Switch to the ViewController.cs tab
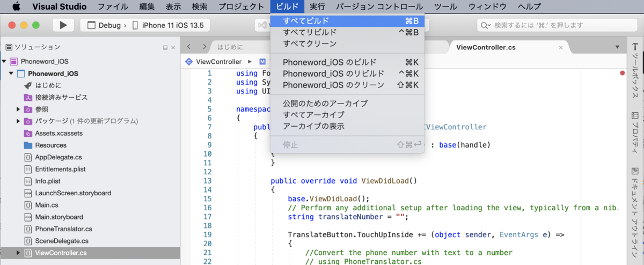The image size is (644, 265). pos(486,47)
